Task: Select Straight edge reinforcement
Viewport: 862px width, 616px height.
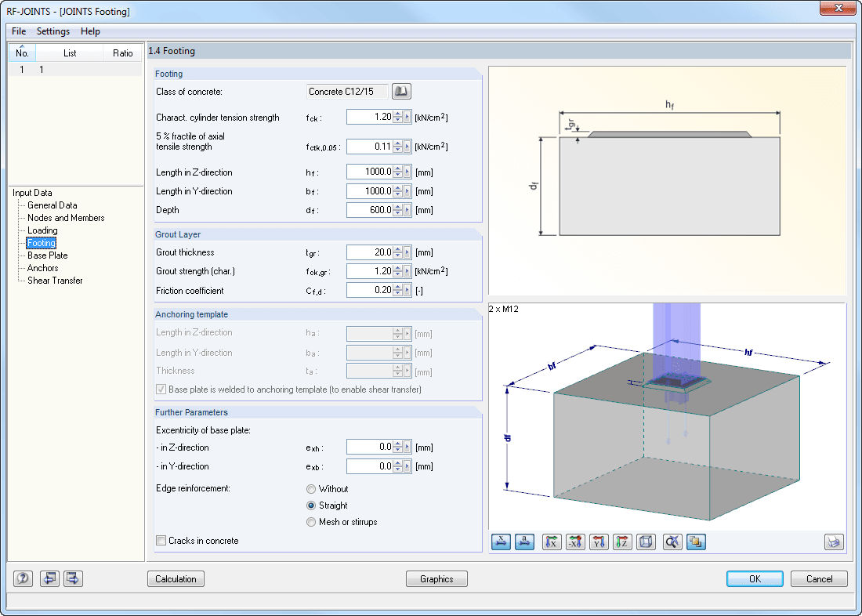Action: coord(311,505)
